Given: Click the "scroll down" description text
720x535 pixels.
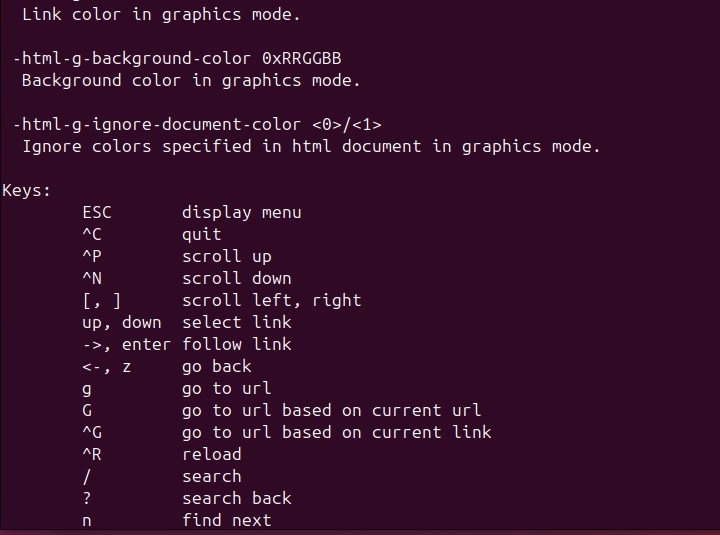Looking at the screenshot, I should click(236, 278).
